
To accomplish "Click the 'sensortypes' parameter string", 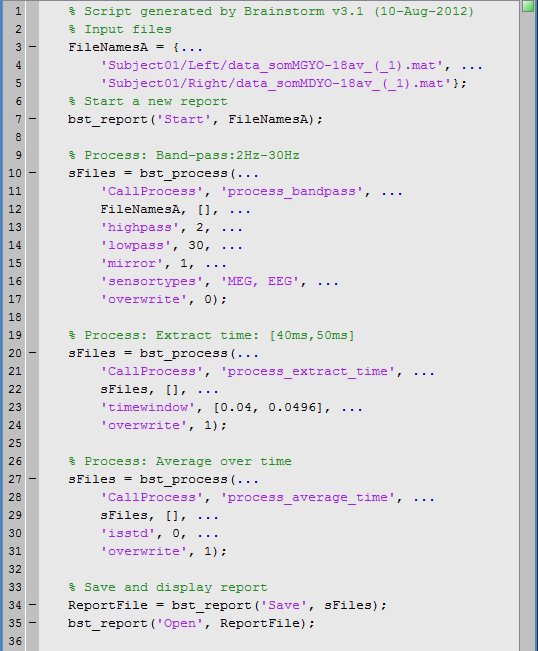I will pyautogui.click(x=152, y=281).
